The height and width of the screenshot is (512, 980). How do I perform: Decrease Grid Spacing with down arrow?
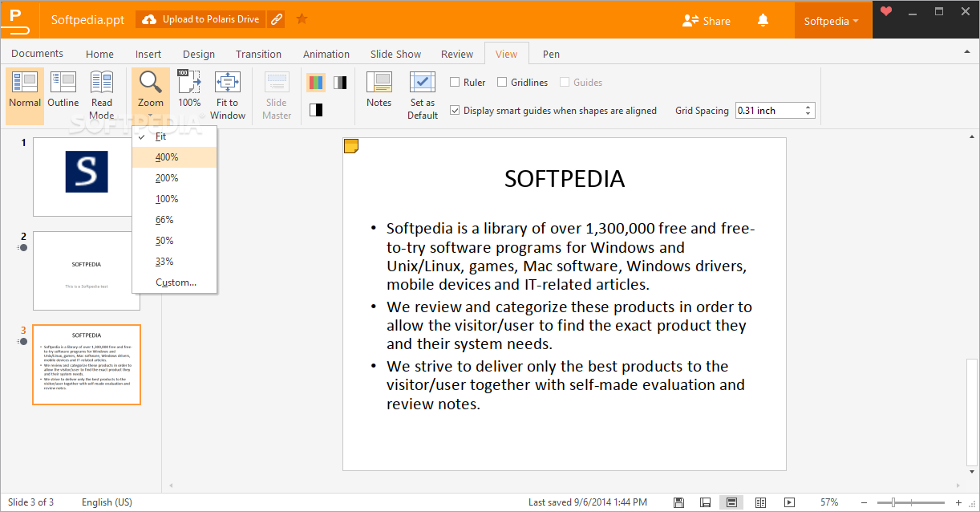[x=808, y=115]
